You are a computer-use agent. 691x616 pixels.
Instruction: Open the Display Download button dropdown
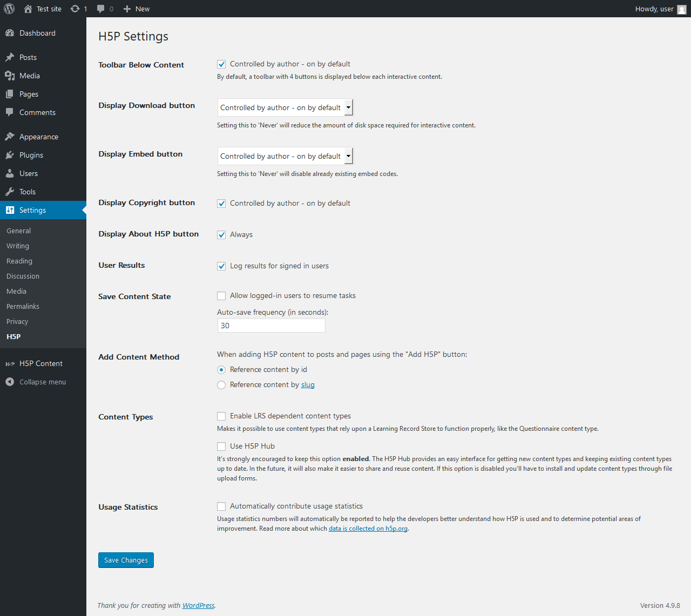coord(285,107)
